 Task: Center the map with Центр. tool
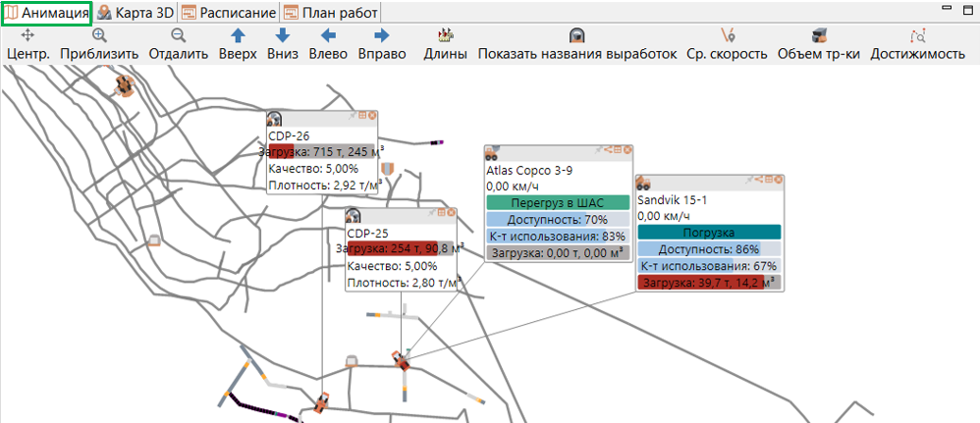click(x=28, y=44)
